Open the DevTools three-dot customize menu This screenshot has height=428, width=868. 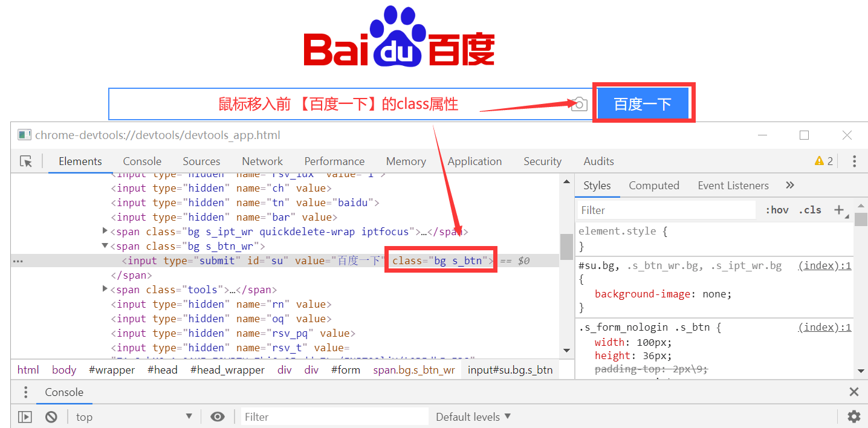click(854, 161)
